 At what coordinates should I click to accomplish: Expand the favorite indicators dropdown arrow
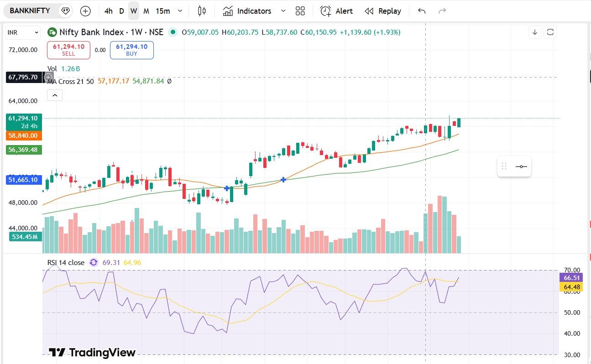pyautogui.click(x=283, y=11)
